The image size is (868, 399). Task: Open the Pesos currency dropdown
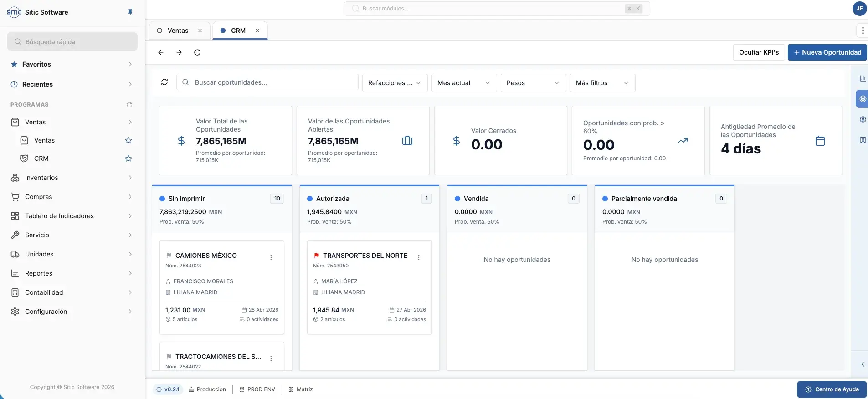click(x=533, y=83)
